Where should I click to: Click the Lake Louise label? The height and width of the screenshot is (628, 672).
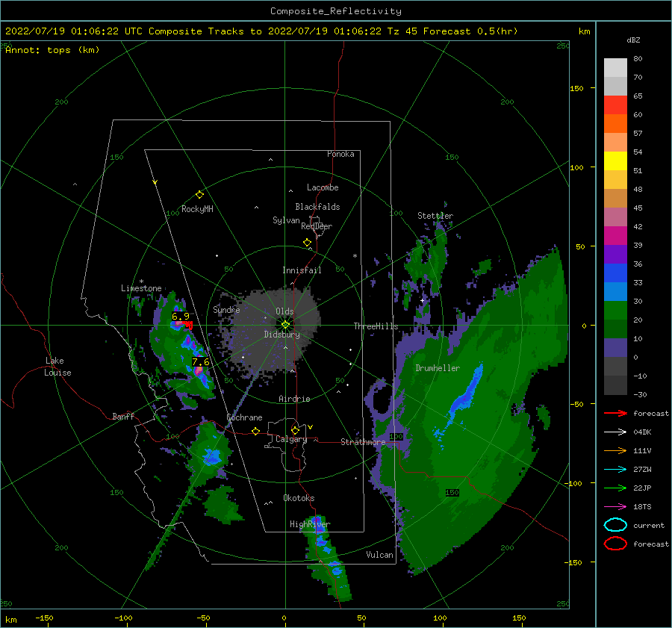pyautogui.click(x=57, y=367)
